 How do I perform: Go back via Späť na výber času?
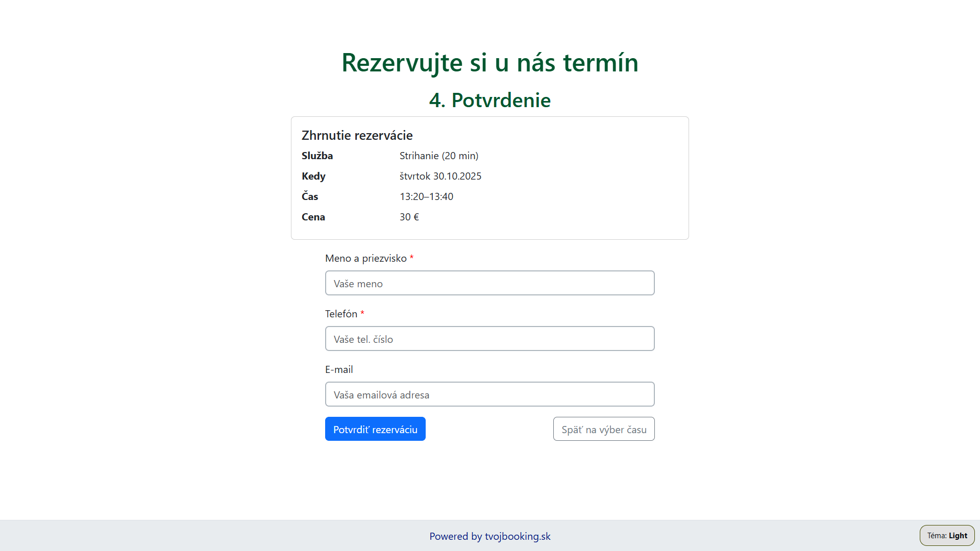(603, 429)
